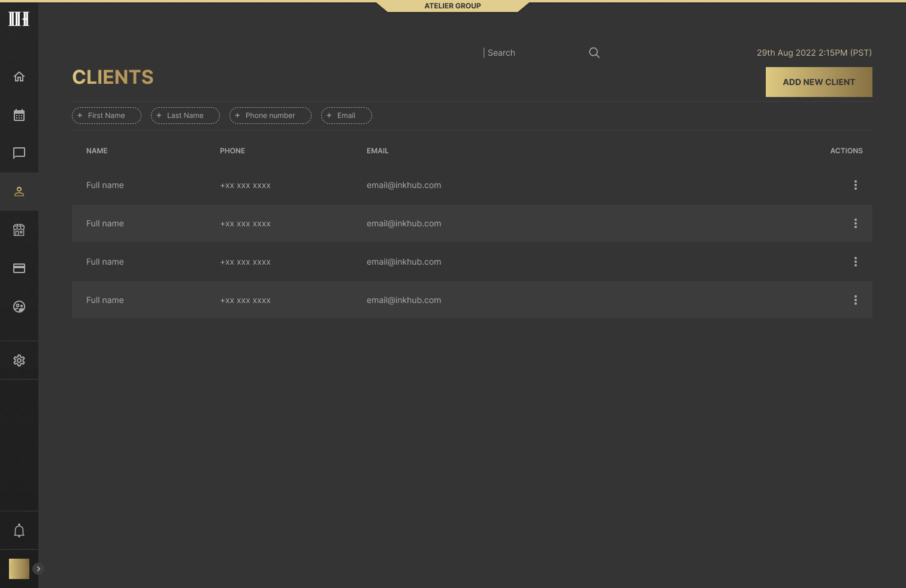Open notifications bell icon
Screen dimensions: 906x588
coord(19,531)
